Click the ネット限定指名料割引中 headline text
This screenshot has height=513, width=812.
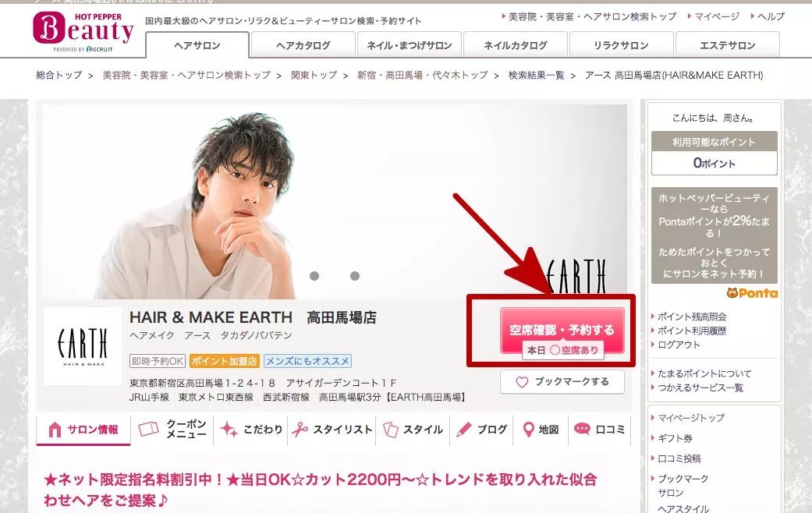click(320, 490)
